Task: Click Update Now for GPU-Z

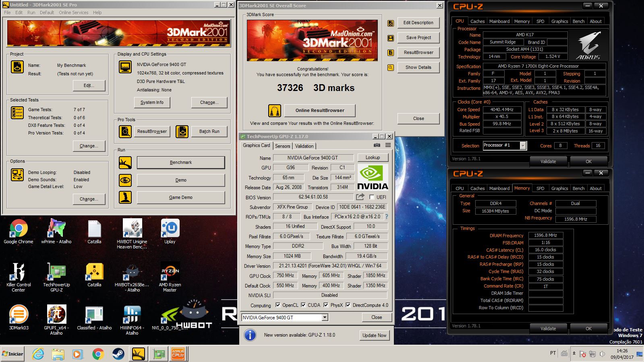Action: [374, 335]
